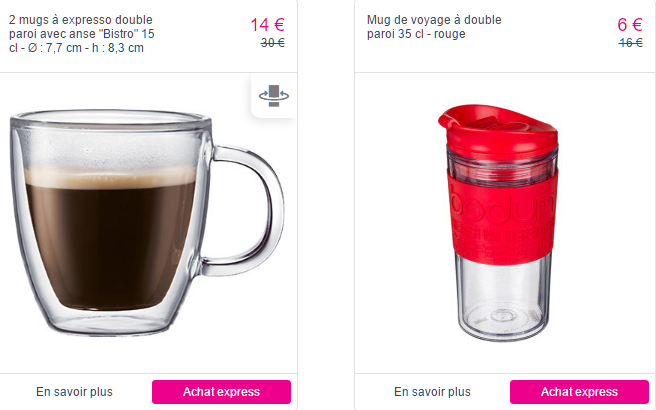Select the 6 € sale price
Image resolution: width=656 pixels, height=410 pixels.
630,25
